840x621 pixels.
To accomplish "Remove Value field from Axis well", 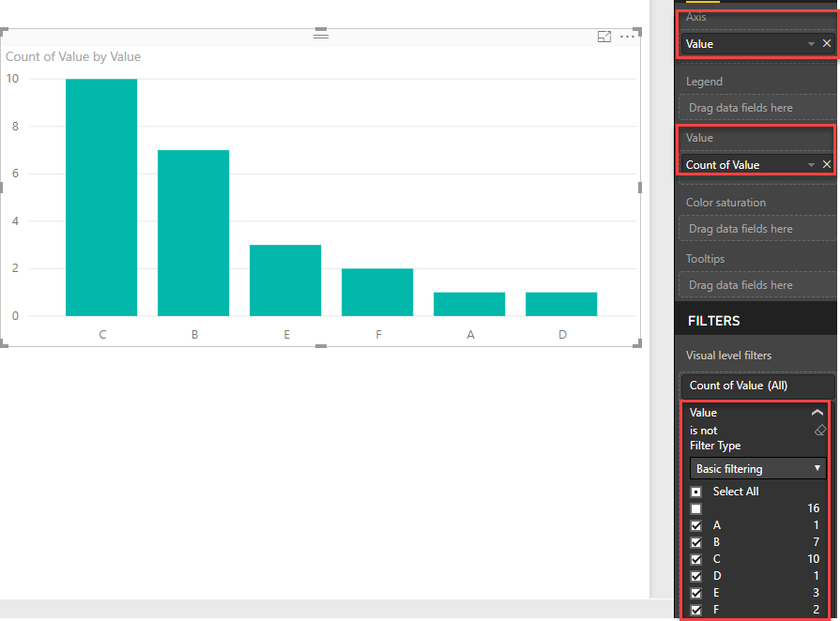I will (x=827, y=43).
